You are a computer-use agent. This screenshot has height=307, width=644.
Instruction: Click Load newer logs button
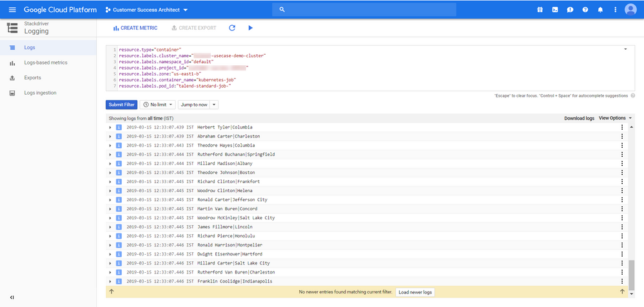coord(415,292)
